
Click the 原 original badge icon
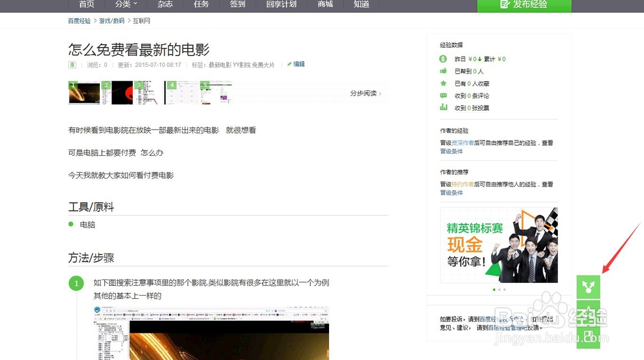tap(72, 65)
